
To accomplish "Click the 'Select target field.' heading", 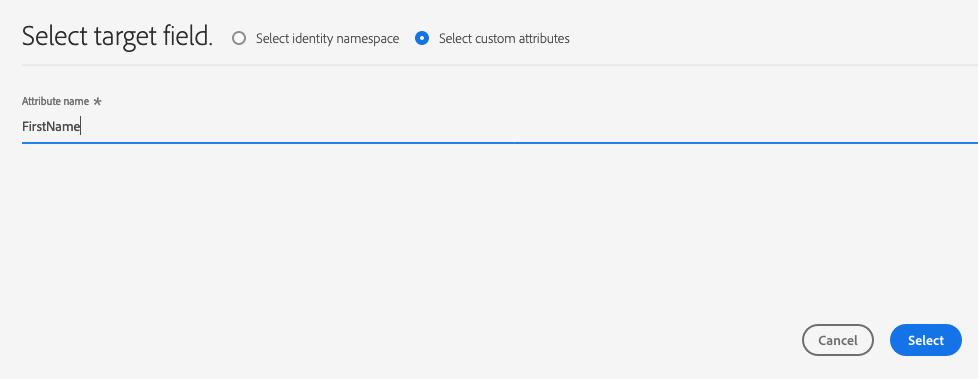I will tap(117, 37).
